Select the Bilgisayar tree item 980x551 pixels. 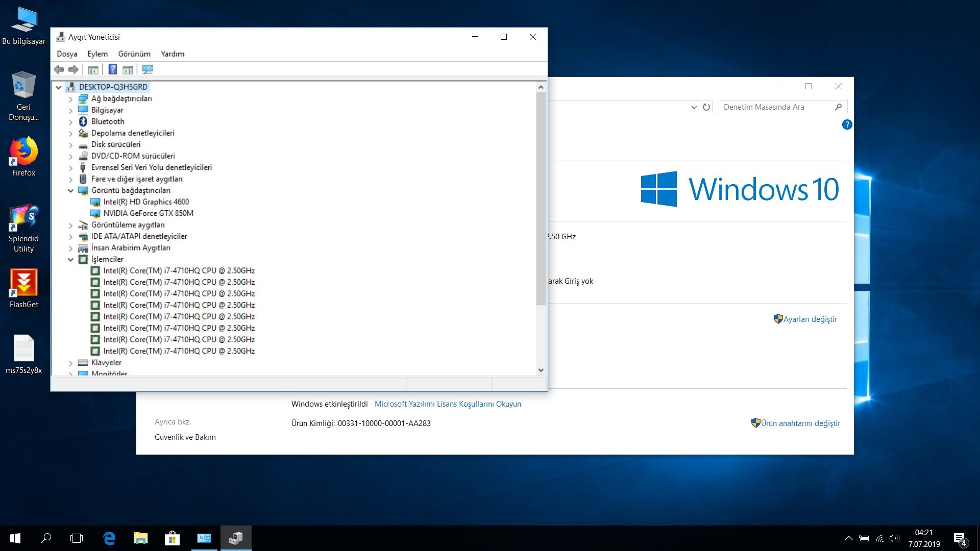point(107,110)
